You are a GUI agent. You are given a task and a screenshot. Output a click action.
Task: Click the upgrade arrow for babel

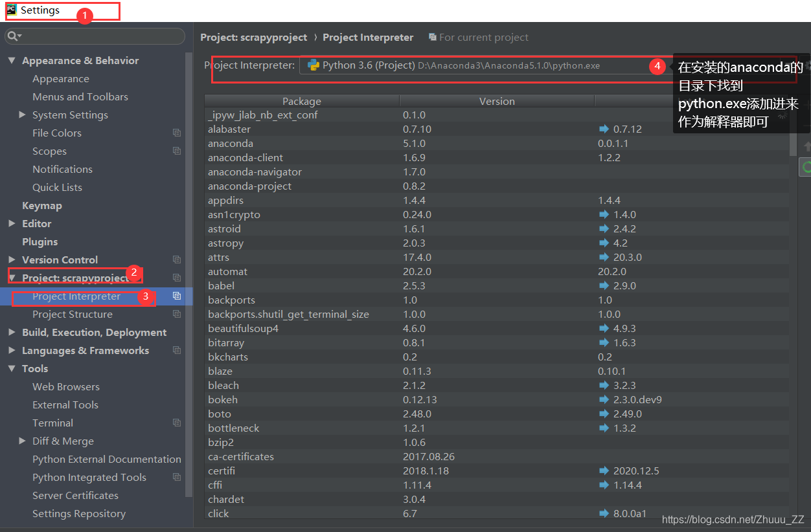604,285
